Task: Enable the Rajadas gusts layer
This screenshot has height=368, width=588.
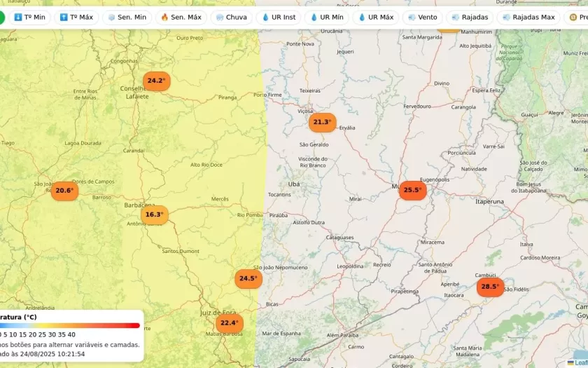Action: point(470,18)
